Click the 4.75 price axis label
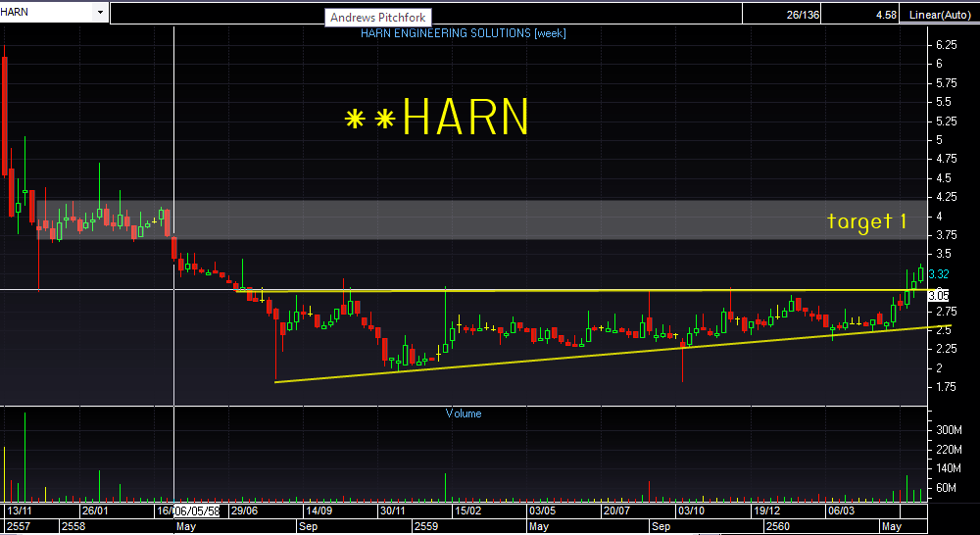Image resolution: width=980 pixels, height=535 pixels. (947, 160)
